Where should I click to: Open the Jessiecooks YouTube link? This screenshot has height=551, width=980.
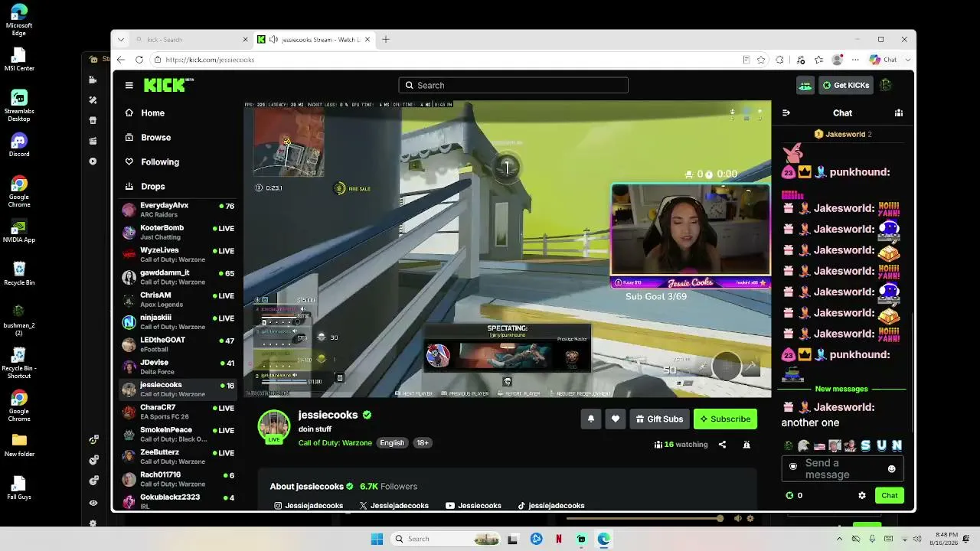(x=473, y=506)
